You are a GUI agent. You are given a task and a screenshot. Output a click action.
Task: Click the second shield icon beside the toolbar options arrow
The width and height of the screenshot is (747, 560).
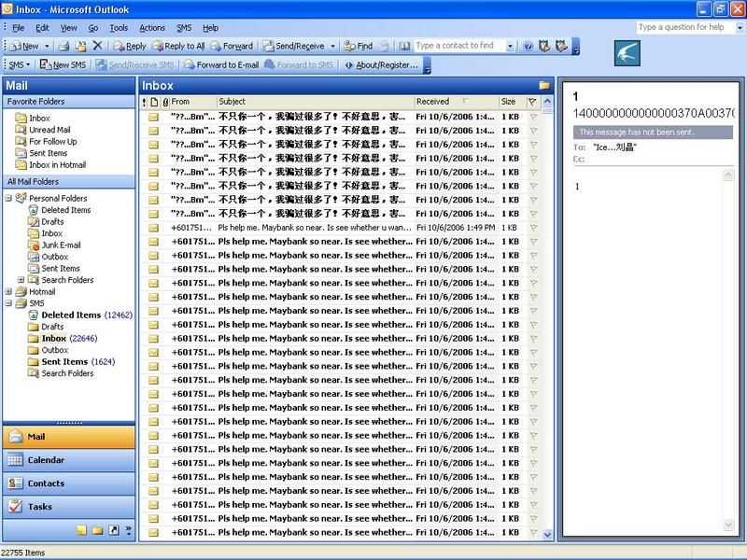click(562, 46)
